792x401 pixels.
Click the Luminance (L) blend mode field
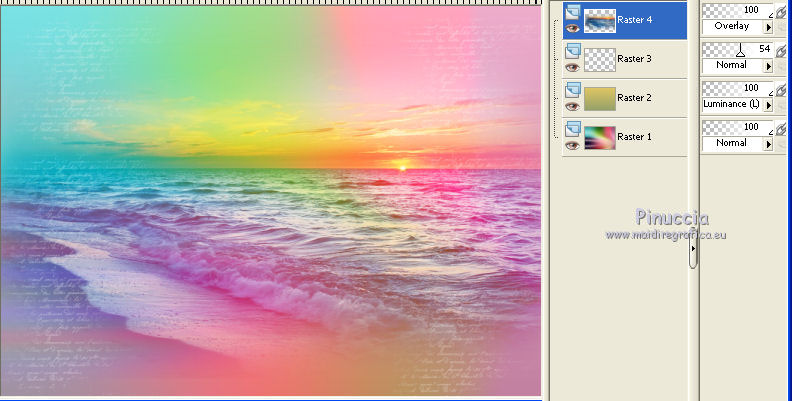tap(732, 104)
